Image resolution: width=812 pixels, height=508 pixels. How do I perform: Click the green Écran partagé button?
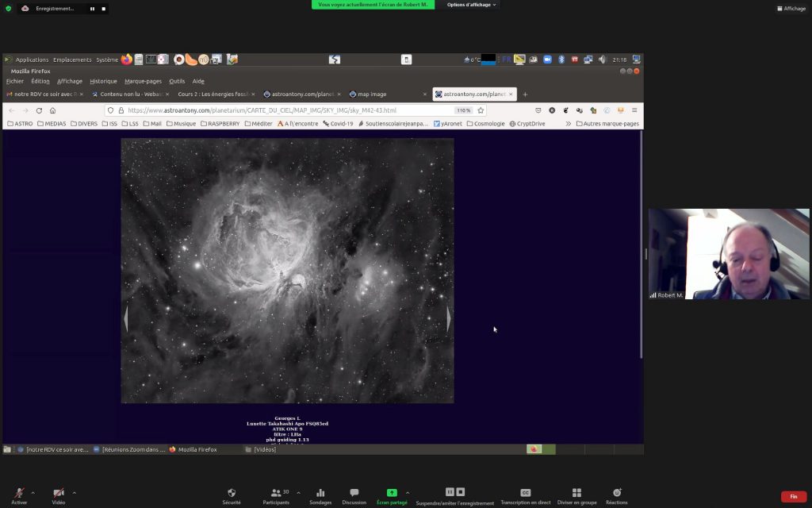point(392,495)
